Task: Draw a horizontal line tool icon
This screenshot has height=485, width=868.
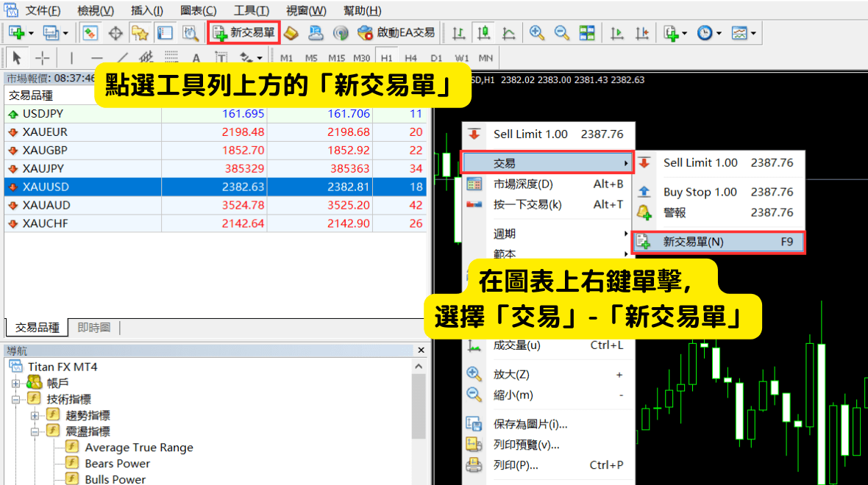Action: pyautogui.click(x=96, y=58)
